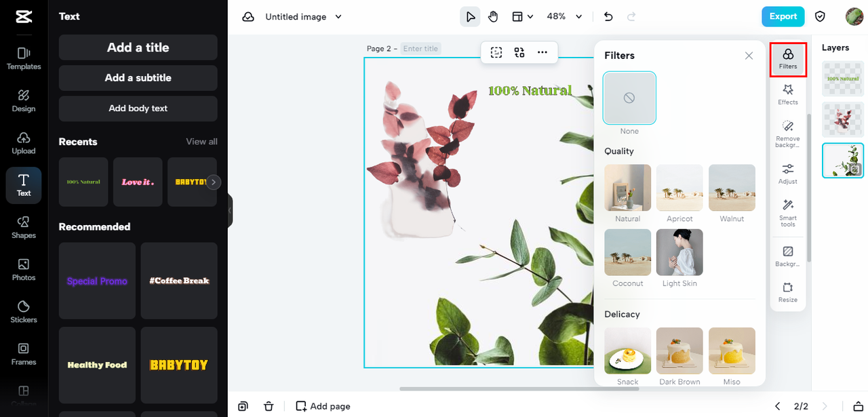The image size is (868, 417).
Task: Show more recent text styles arrow
Action: (214, 182)
